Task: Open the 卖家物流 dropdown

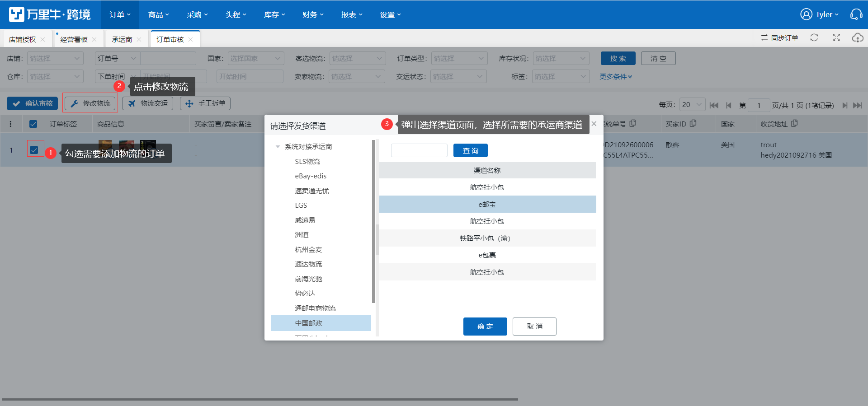Action: pyautogui.click(x=357, y=76)
